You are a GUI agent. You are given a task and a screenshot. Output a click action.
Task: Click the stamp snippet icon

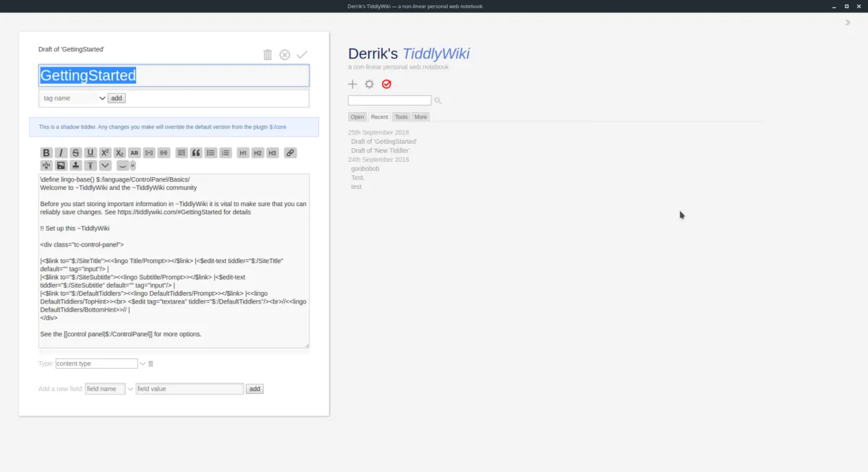pos(76,166)
